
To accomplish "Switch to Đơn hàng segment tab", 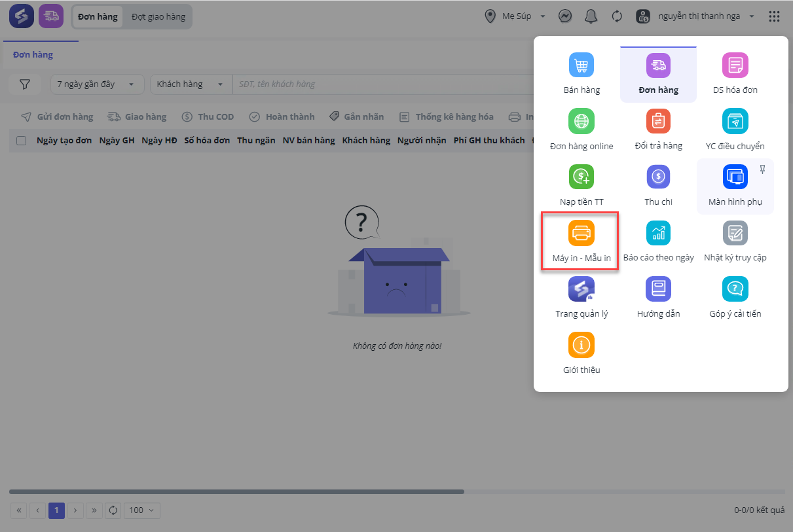I will (98, 16).
